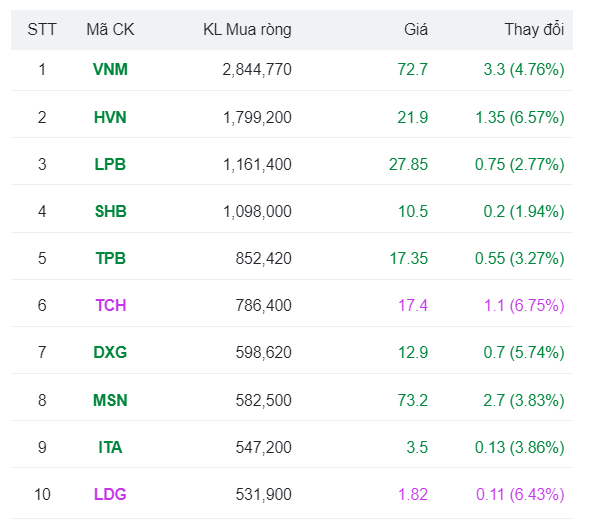Select net volume 531,900 cell
The height and width of the screenshot is (531, 590).
click(263, 494)
